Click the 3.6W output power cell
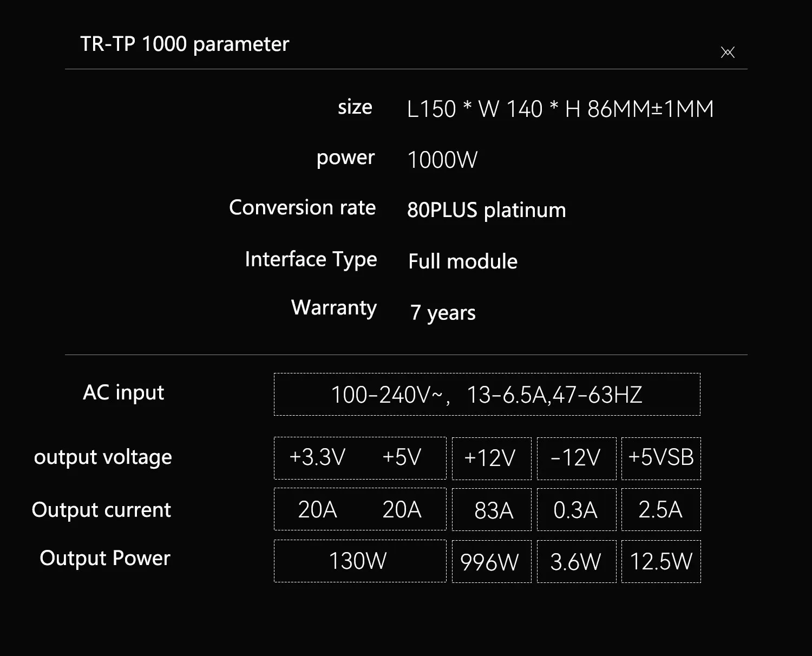The image size is (812, 656). [x=576, y=562]
